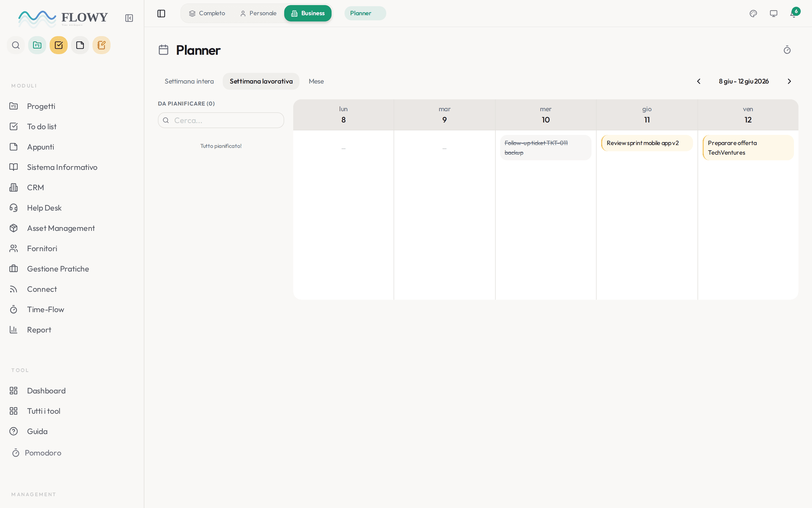Open Dashboard tool
Screen dimensions: 812x508
coord(72,391)
